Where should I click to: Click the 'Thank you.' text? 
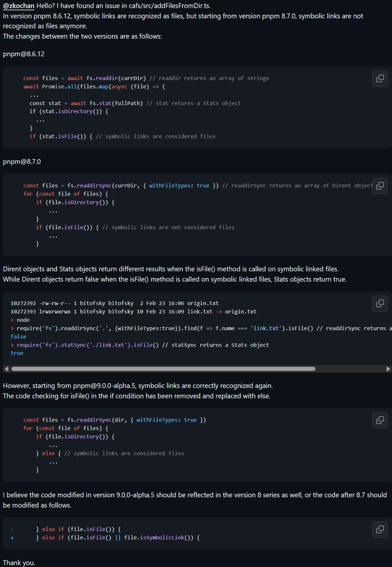[x=19, y=563]
